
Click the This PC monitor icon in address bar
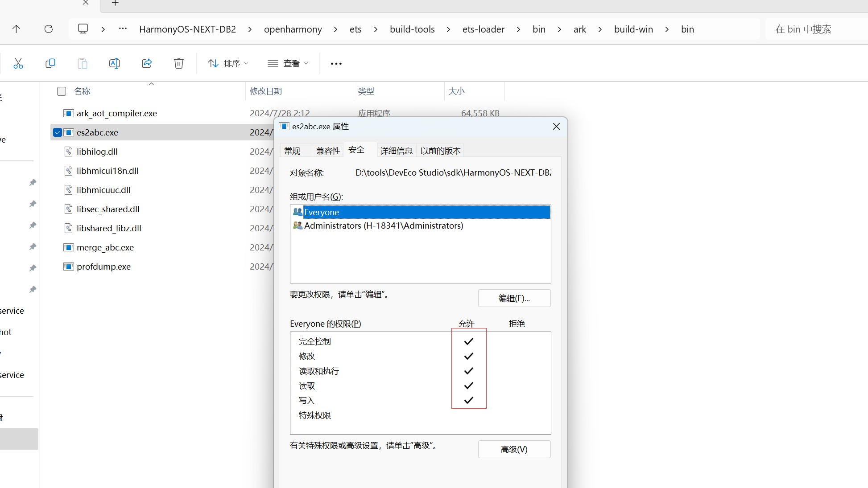83,29
